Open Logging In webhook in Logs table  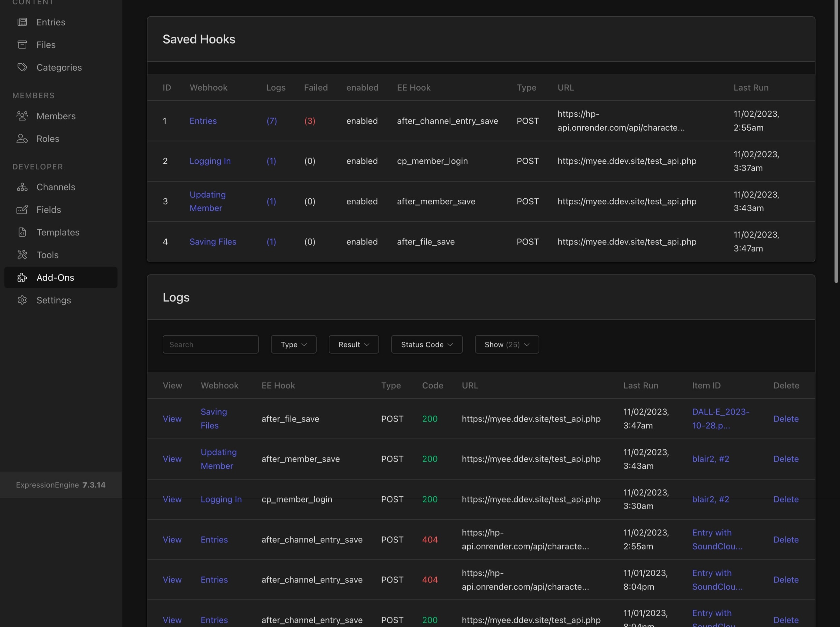coord(221,499)
